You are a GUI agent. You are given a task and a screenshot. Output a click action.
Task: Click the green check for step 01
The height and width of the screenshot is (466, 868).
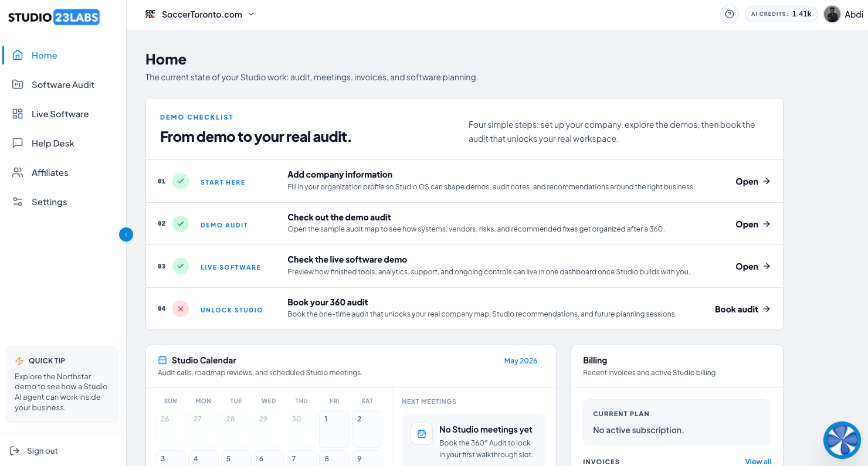point(181,181)
